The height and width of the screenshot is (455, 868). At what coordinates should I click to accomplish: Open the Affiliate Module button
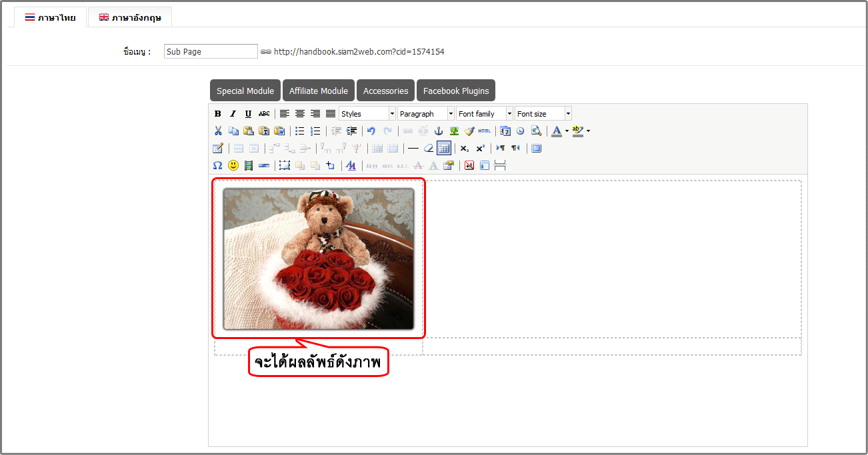click(x=319, y=91)
